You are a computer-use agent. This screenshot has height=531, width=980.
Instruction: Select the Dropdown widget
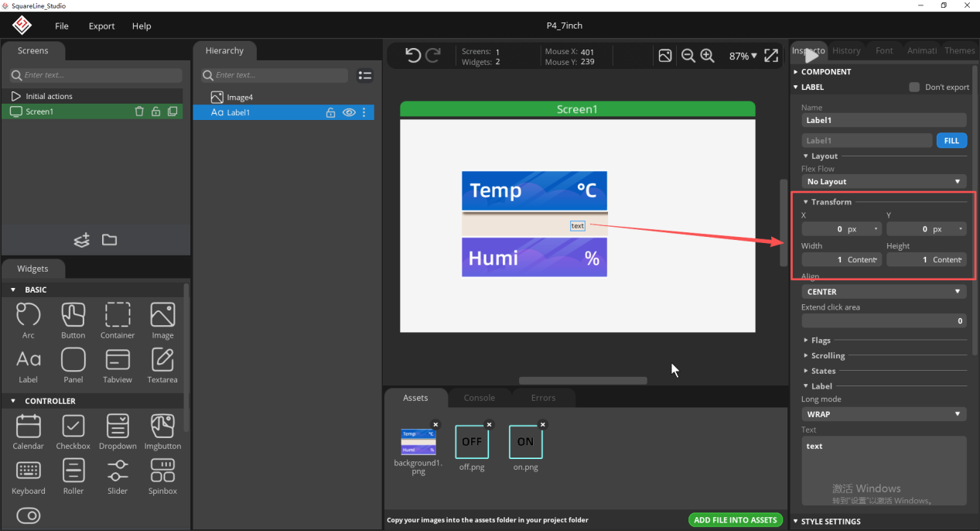tap(118, 432)
